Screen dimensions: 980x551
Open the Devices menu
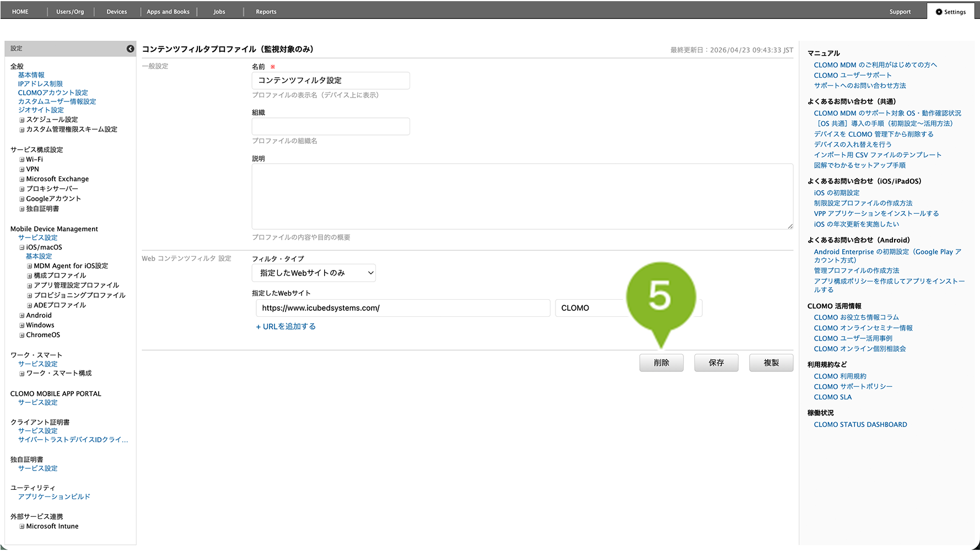click(116, 12)
